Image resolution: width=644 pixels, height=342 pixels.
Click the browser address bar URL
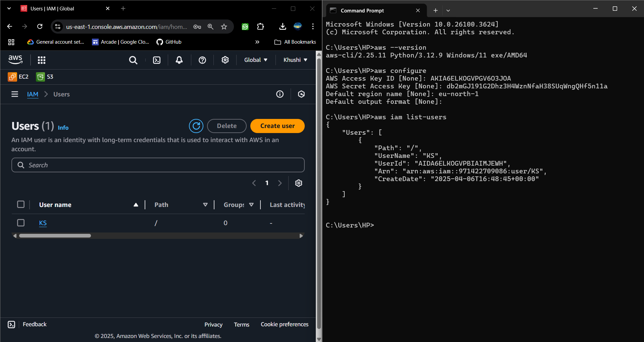pos(127,27)
